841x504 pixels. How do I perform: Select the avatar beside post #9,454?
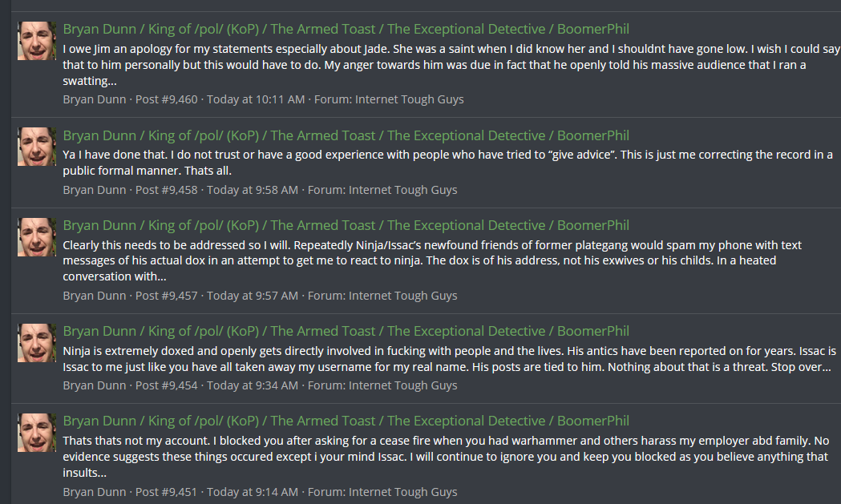tap(37, 342)
